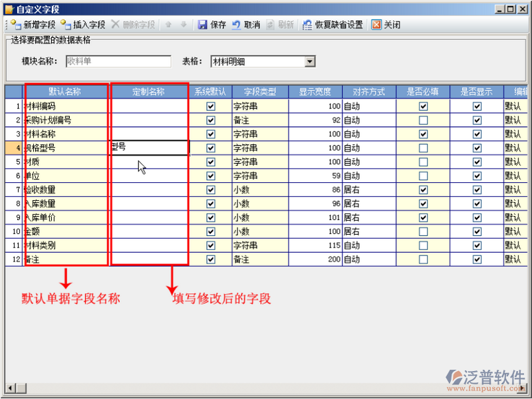Viewport: 532px width, 399px height.
Task: Click the 定制名称 cell containing 型号
Action: coord(149,148)
